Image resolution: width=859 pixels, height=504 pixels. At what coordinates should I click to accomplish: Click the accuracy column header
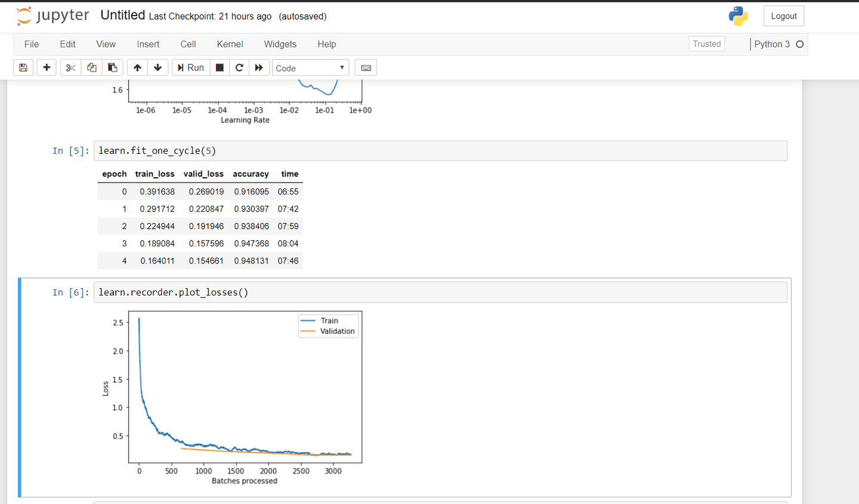pyautogui.click(x=251, y=174)
